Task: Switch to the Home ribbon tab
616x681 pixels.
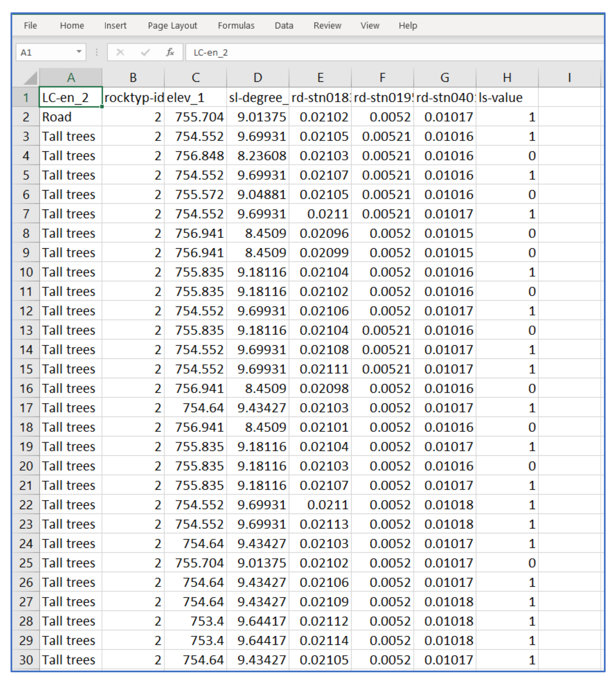Action: tap(72, 26)
